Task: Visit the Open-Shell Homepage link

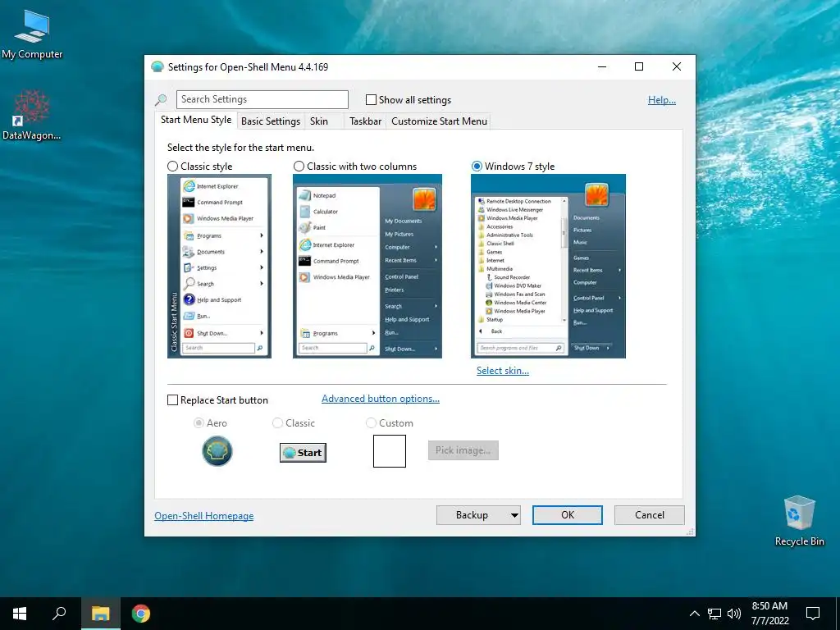Action: tap(204, 516)
